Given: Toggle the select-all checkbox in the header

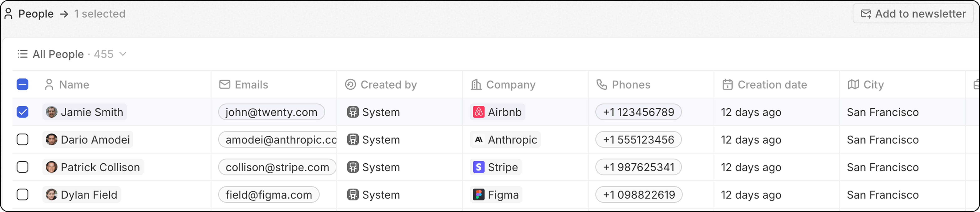Looking at the screenshot, I should (22, 84).
